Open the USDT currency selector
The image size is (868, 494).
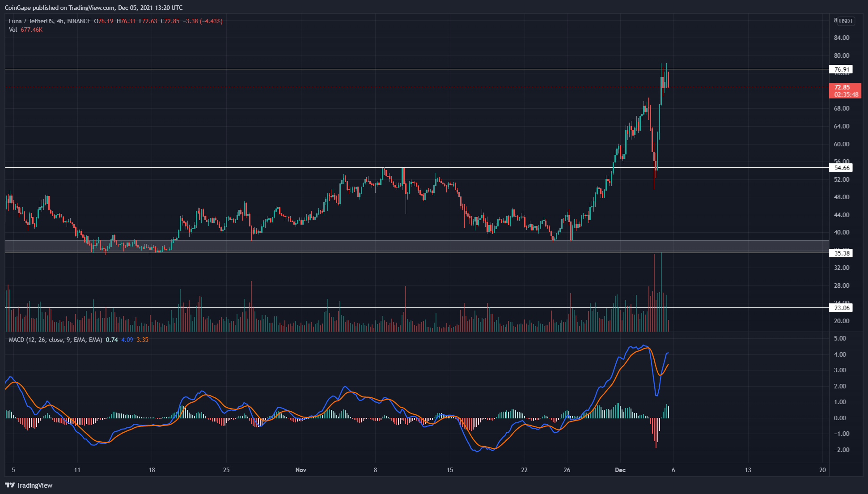tap(845, 21)
